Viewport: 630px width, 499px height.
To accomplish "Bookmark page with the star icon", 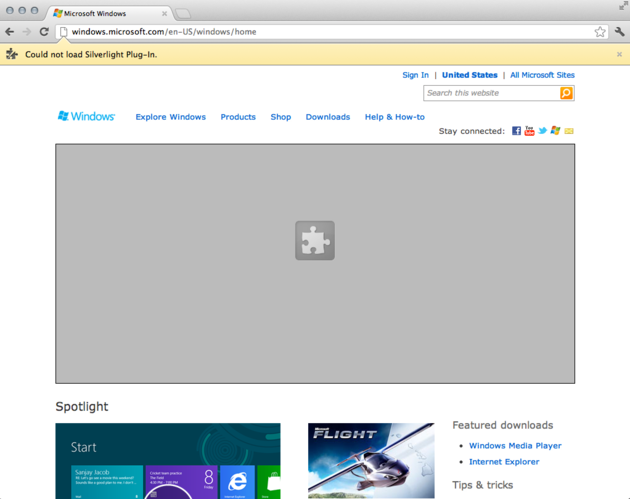I will tap(600, 32).
